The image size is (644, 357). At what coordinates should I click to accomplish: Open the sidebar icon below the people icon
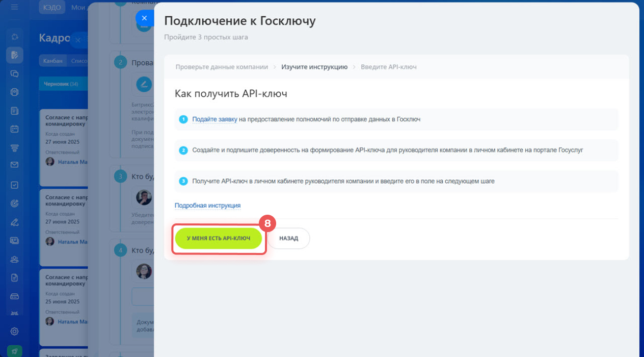(14, 277)
